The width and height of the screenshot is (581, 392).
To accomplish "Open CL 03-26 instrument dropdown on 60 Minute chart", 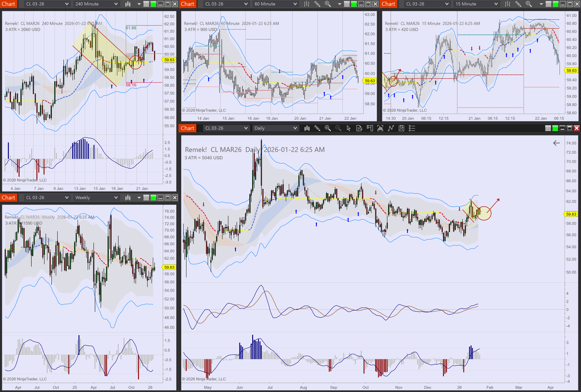I will coord(226,4).
